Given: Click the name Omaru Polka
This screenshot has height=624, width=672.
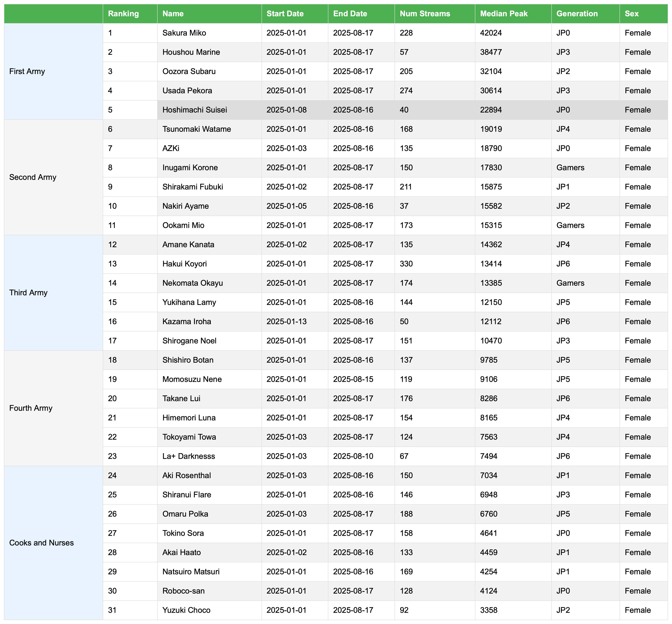Looking at the screenshot, I should click(185, 514).
